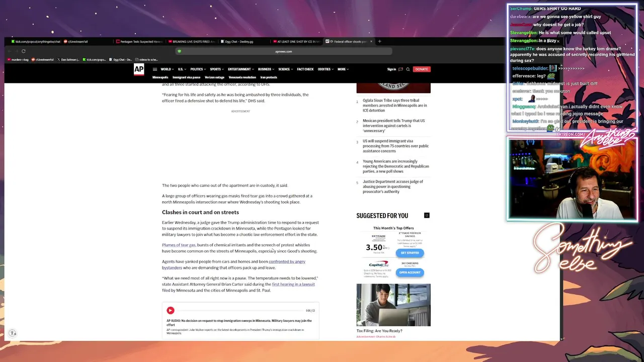This screenshot has width=644, height=362.
Task: Click the AP header icon beside Sign in
Action: tap(400, 69)
